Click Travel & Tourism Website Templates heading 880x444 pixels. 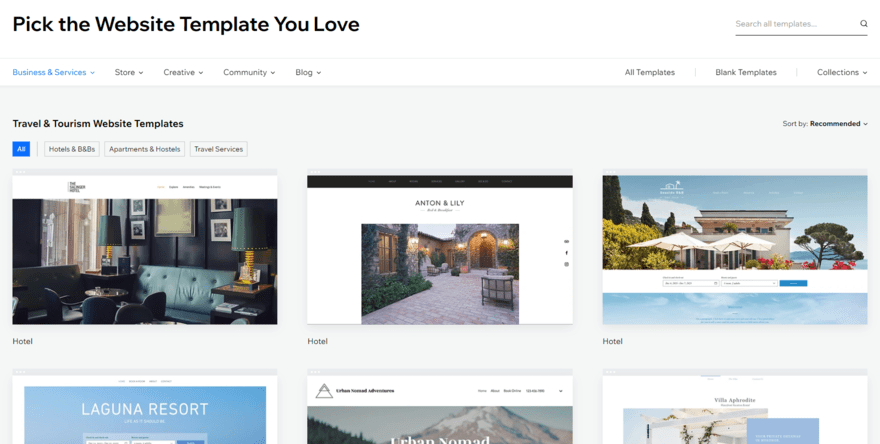(x=98, y=123)
